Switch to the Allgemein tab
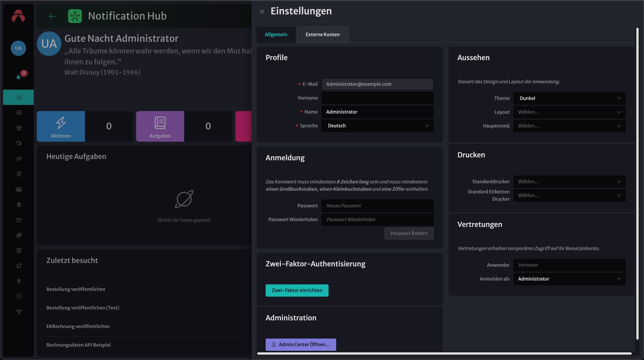The height and width of the screenshot is (360, 644). point(276,34)
